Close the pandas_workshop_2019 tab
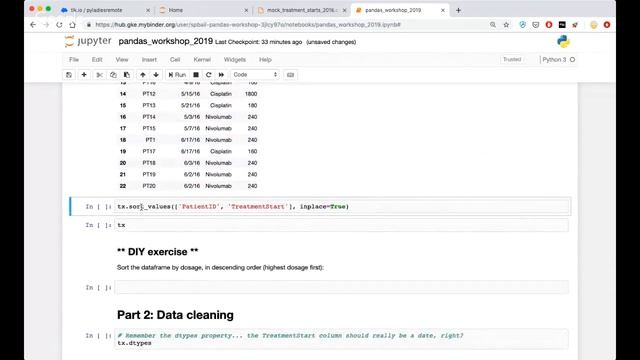 click(443, 10)
